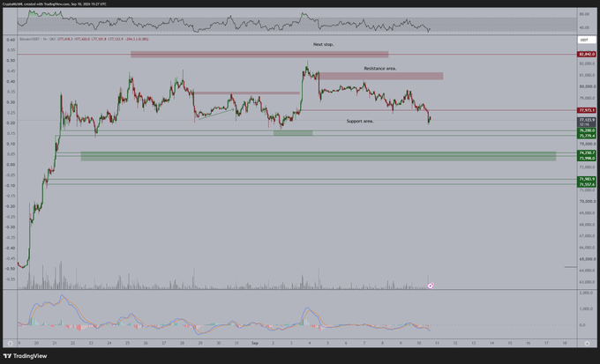Click the green 74,250.7 price label
The width and height of the screenshot is (600, 364).
(x=587, y=153)
